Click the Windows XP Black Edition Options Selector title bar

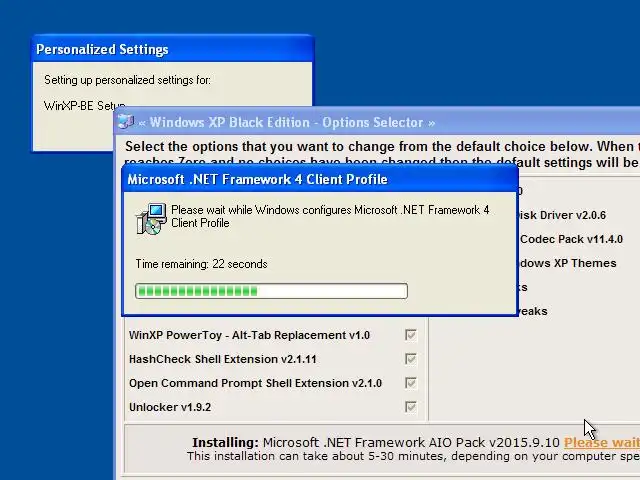point(378,122)
